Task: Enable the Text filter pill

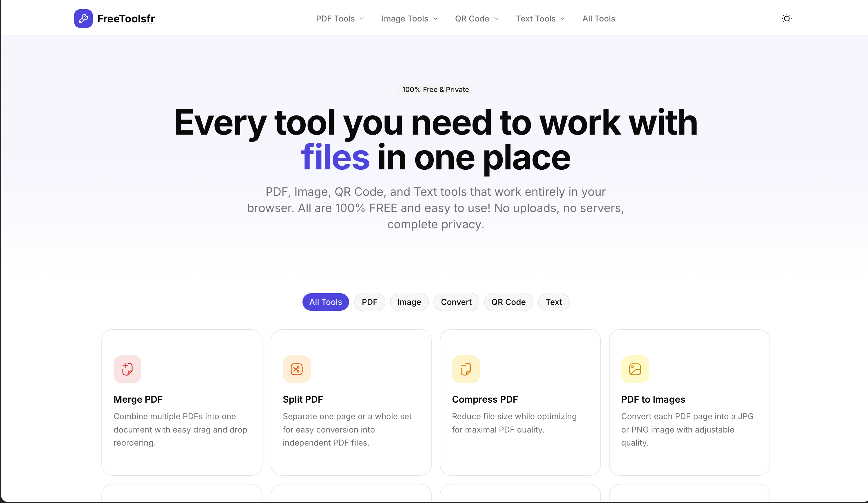Action: [x=553, y=302]
